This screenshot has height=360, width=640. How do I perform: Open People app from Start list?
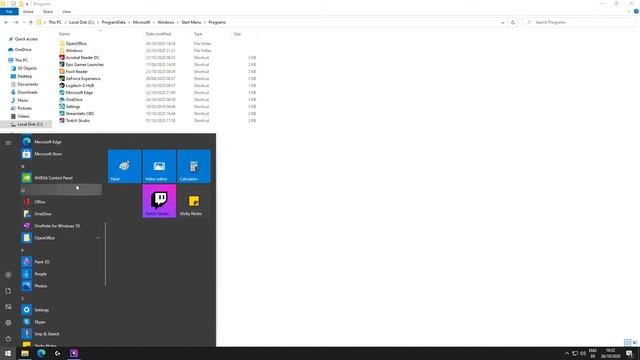(x=61, y=274)
